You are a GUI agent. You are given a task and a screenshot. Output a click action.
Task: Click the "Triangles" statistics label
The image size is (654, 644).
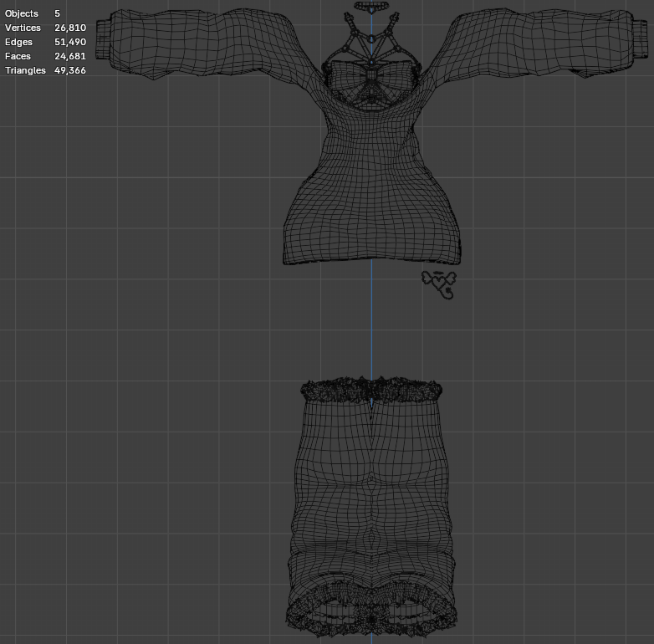pos(25,70)
